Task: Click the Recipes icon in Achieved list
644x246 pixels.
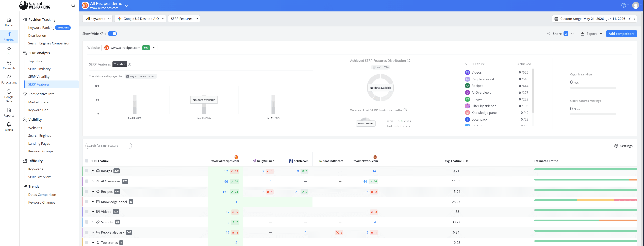Action: click(x=467, y=86)
